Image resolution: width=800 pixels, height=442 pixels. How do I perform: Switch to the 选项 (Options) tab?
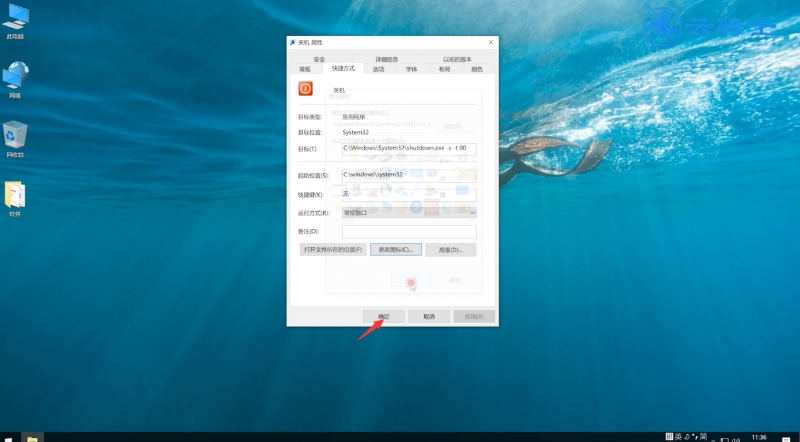(379, 69)
